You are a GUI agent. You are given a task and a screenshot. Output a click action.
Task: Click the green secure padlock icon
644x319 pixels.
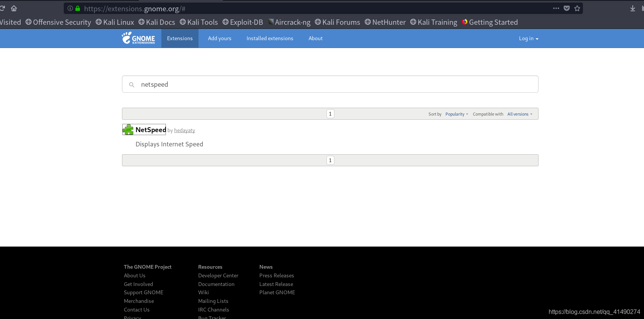click(78, 8)
